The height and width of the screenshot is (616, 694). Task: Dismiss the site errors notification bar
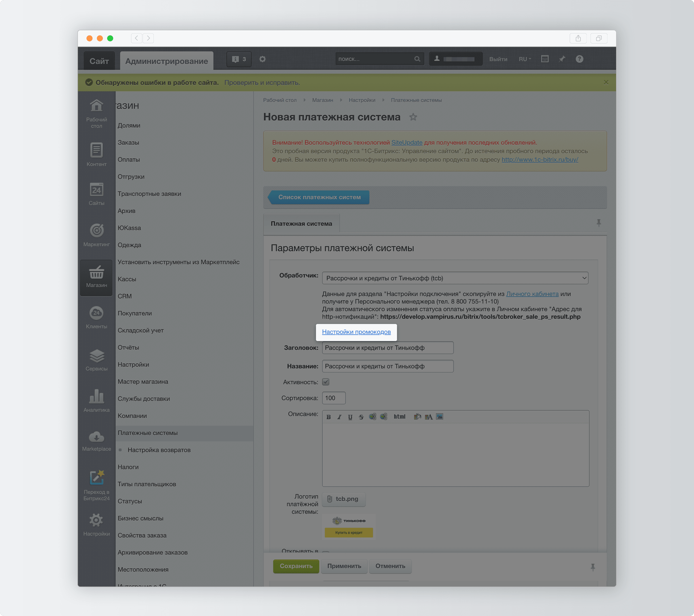[606, 82]
